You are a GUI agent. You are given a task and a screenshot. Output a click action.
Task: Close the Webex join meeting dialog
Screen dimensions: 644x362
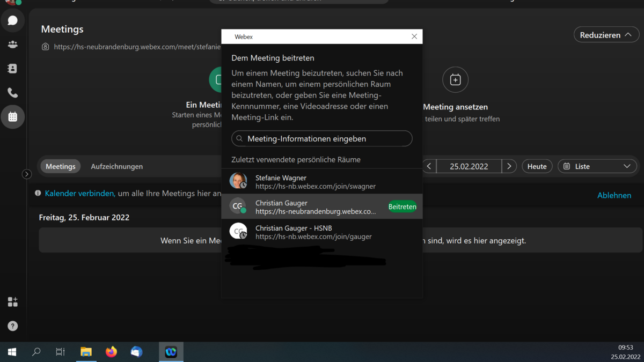click(414, 36)
